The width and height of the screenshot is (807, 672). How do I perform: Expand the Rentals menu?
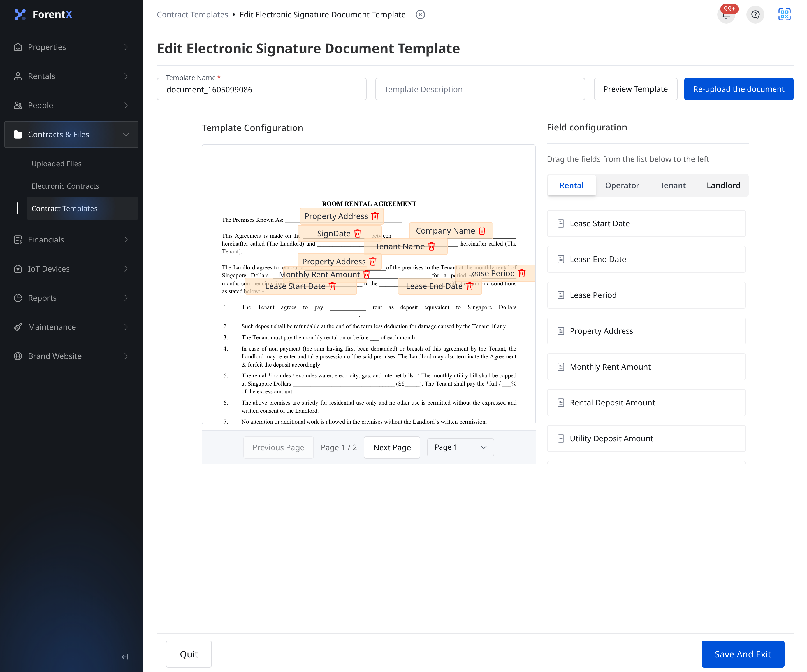tap(71, 76)
